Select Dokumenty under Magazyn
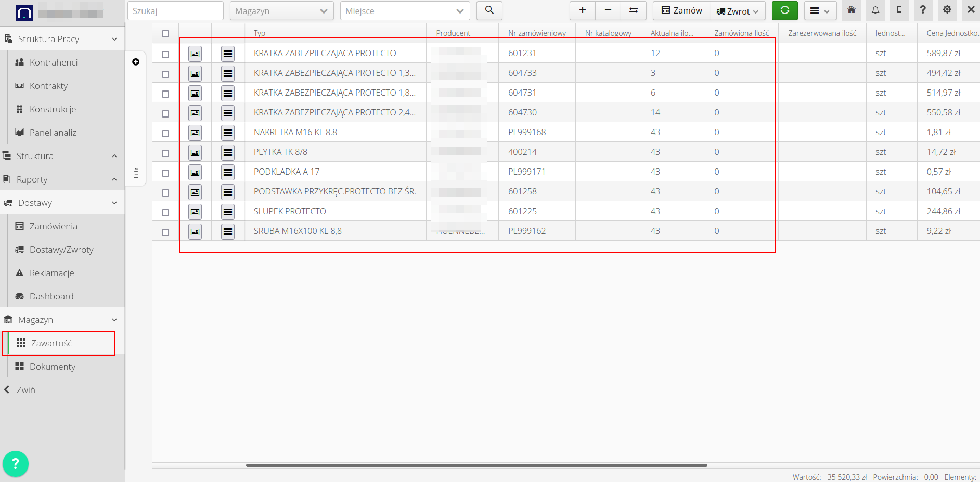980x482 pixels. pyautogui.click(x=52, y=366)
